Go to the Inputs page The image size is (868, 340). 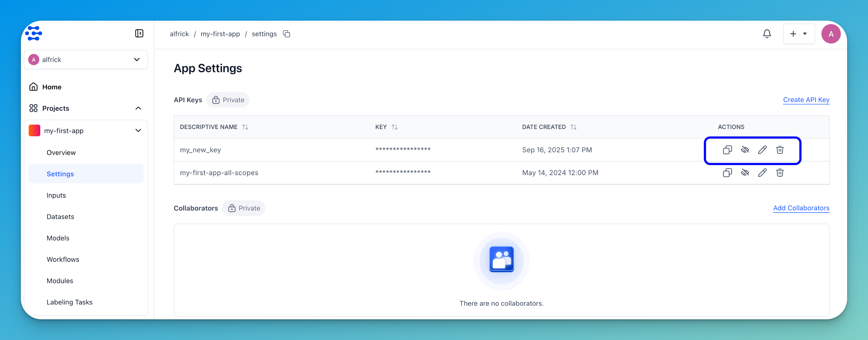tap(56, 195)
